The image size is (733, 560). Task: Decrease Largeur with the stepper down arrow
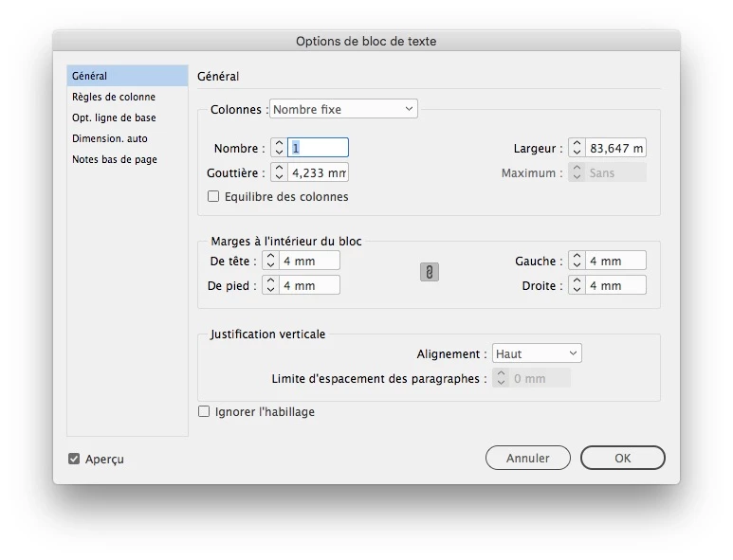pos(577,153)
